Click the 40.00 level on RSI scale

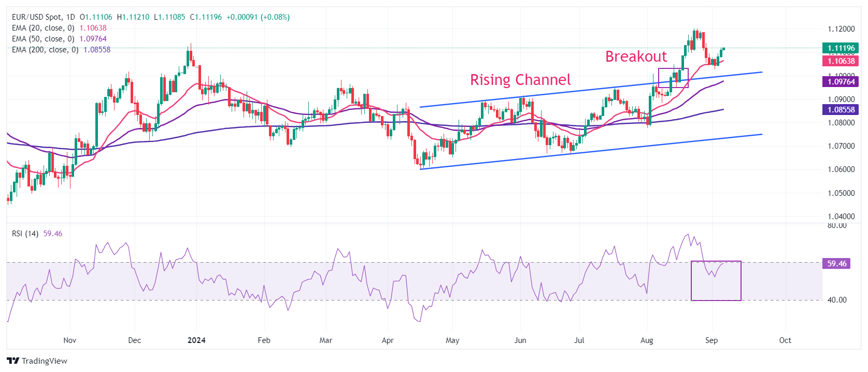(837, 299)
